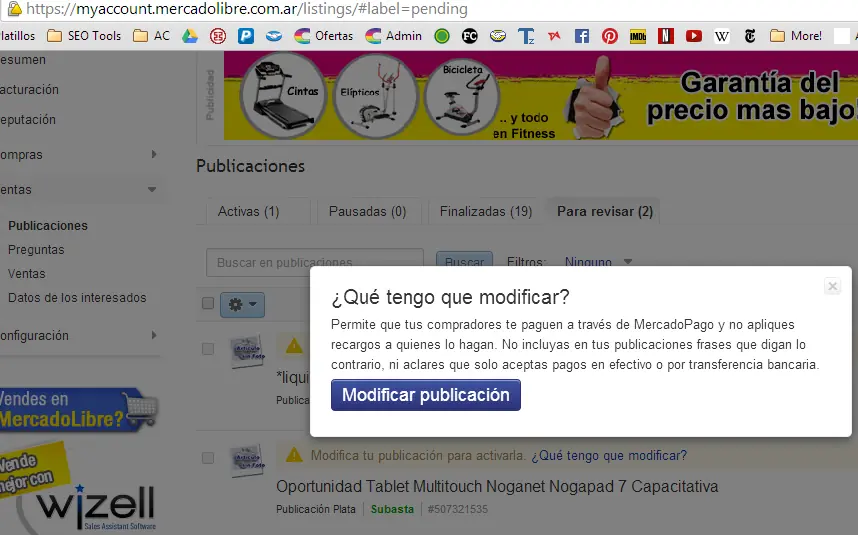Image resolution: width=858 pixels, height=535 pixels.
Task: Close the ¿Qué tengo que modificar? popup
Action: [832, 286]
